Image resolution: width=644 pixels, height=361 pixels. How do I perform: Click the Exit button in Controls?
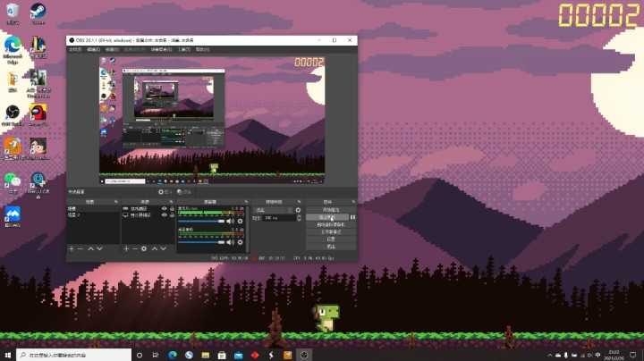[331, 247]
